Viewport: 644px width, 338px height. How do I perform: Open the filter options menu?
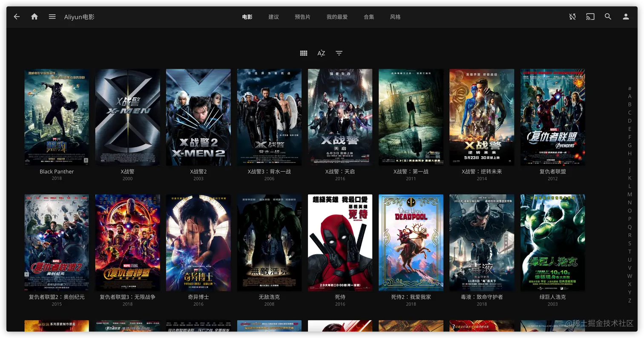click(x=339, y=53)
